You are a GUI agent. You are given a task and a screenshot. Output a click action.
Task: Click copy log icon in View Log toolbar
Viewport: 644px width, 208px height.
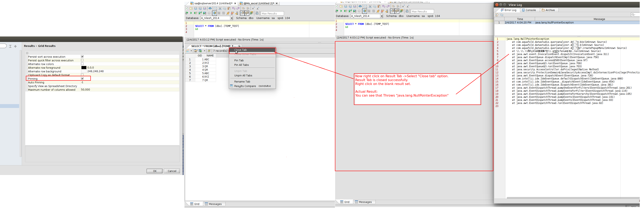[502, 15]
